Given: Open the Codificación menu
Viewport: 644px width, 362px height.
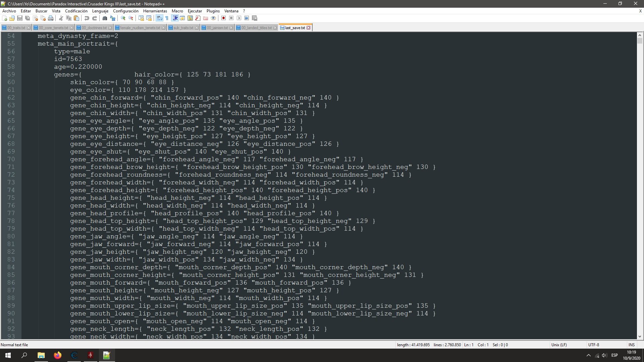Looking at the screenshot, I should (76, 11).
